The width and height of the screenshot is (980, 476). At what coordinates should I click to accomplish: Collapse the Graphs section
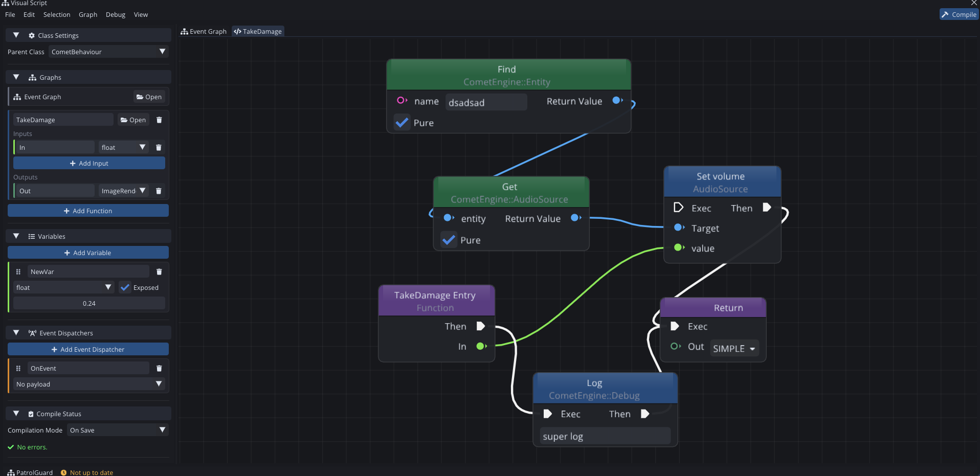[16, 77]
